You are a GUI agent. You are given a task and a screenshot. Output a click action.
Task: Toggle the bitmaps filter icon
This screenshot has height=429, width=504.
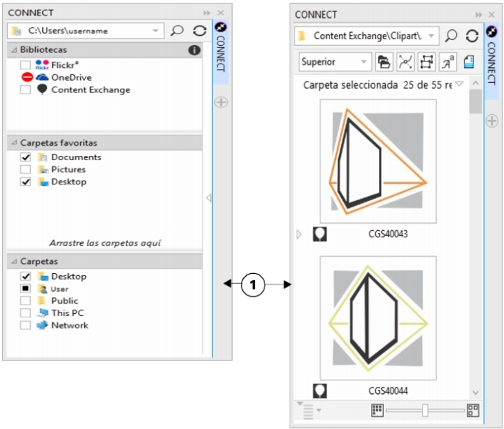(x=427, y=62)
